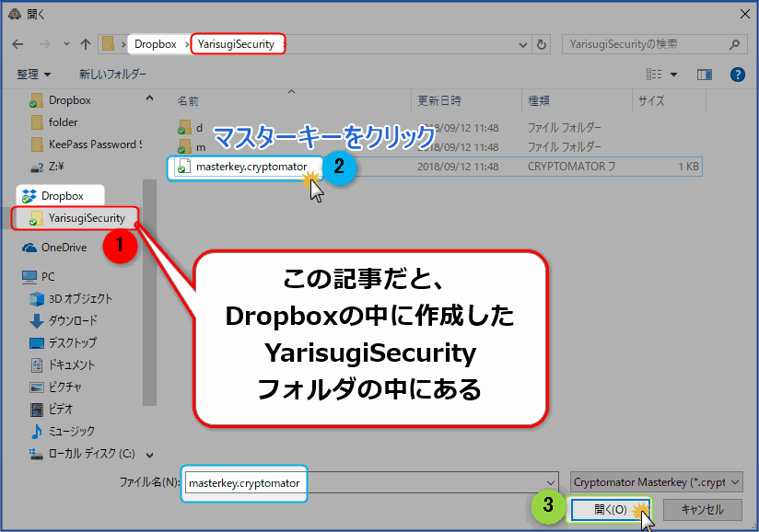Open recent locations dropdown arrow
Screen dimensions: 759x532
[66, 44]
